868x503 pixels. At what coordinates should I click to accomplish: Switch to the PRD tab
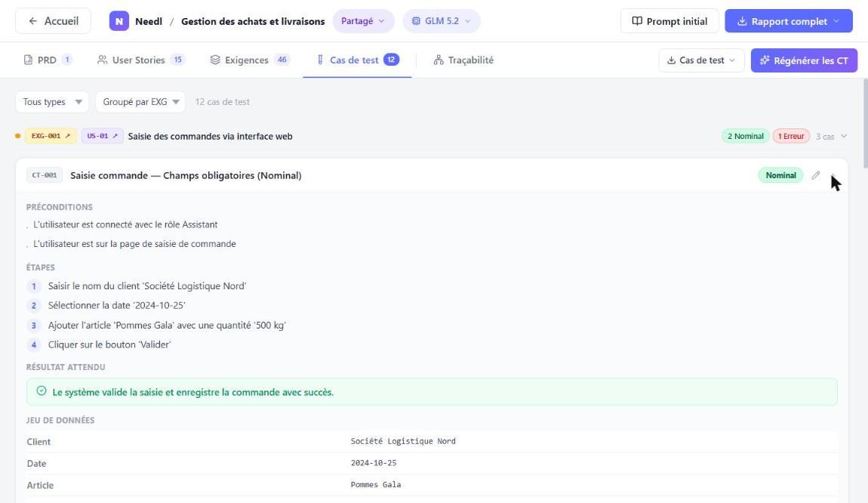[x=48, y=60]
